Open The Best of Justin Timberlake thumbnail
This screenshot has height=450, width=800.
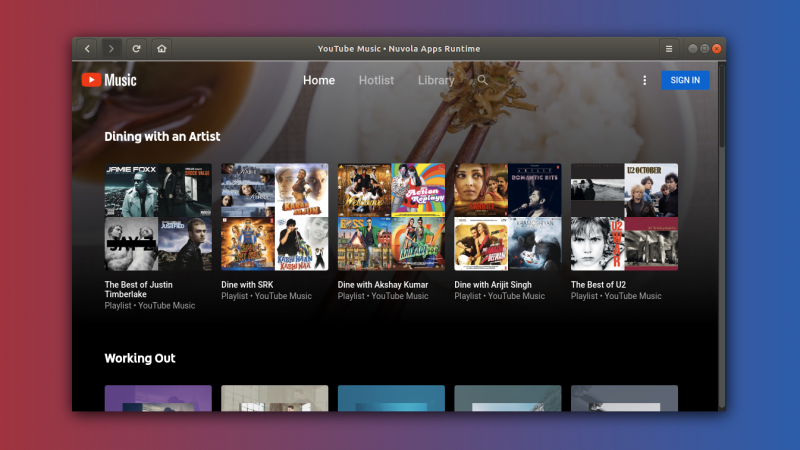point(158,217)
